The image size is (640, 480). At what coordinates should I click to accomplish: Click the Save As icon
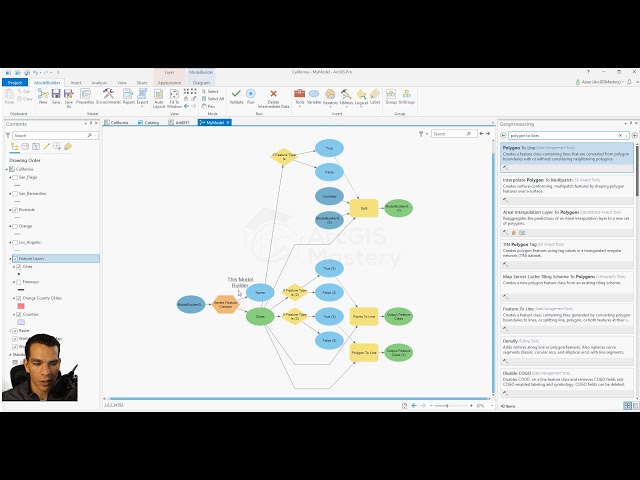(x=69, y=98)
